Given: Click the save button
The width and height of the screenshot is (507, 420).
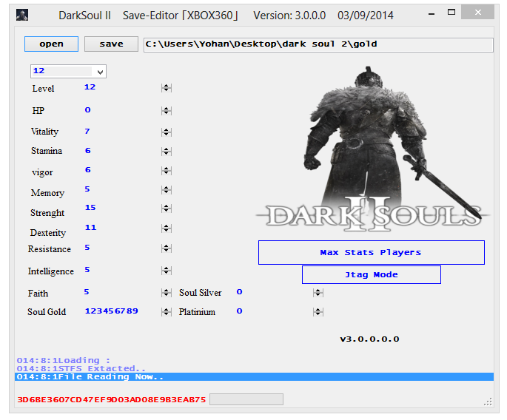Looking at the screenshot, I should click(x=111, y=44).
